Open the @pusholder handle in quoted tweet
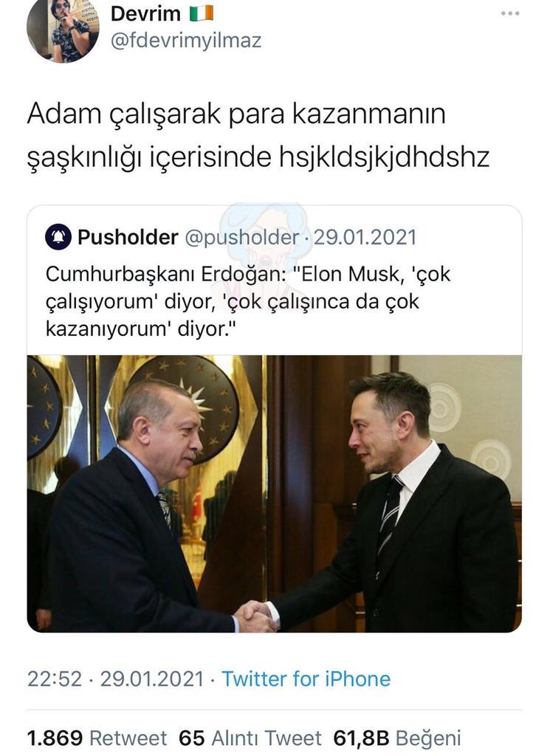This screenshot has width=536, height=756. 242,238
